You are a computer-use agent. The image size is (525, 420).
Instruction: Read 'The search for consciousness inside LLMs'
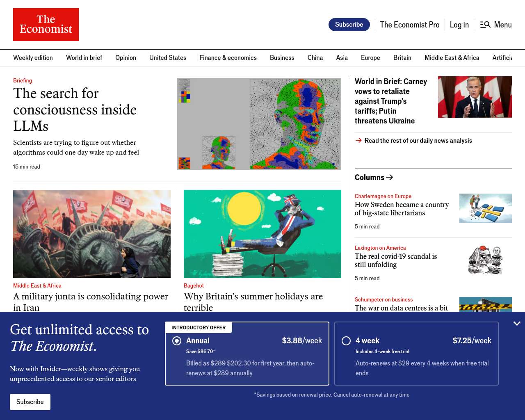coord(75,110)
